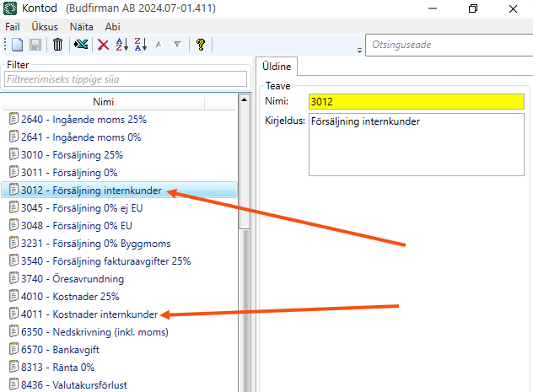The width and height of the screenshot is (533, 392).
Task: Switch to the Üldine tab
Action: tap(277, 66)
